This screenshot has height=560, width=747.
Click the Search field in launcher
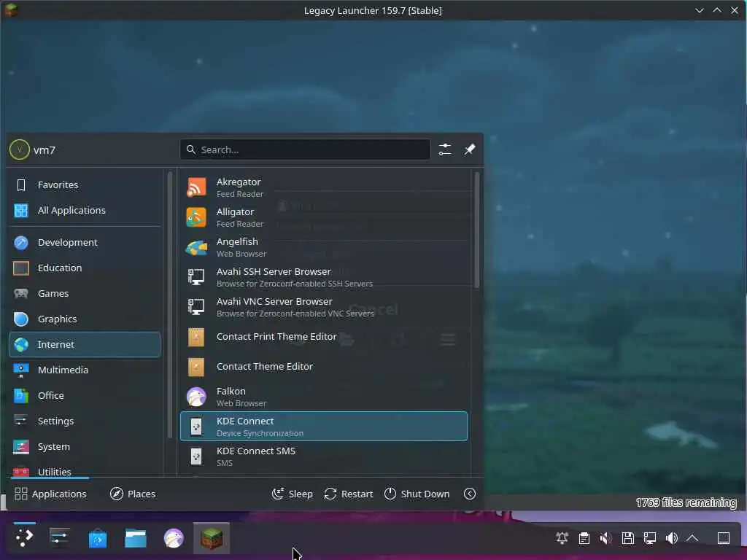(306, 149)
